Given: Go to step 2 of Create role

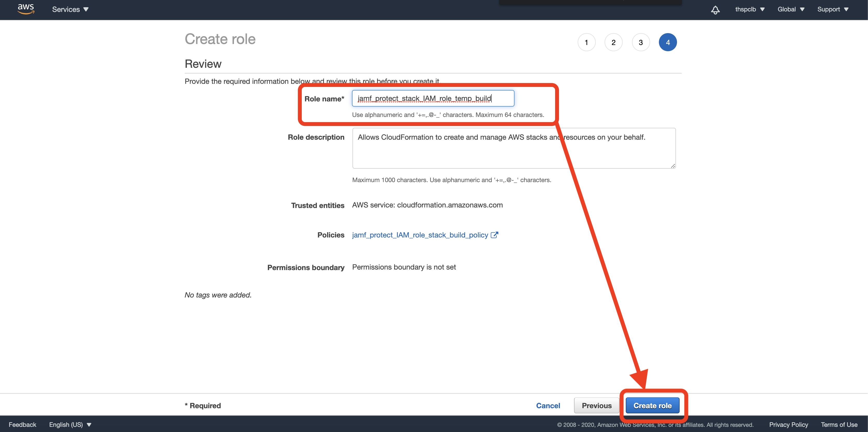Looking at the screenshot, I should (613, 42).
